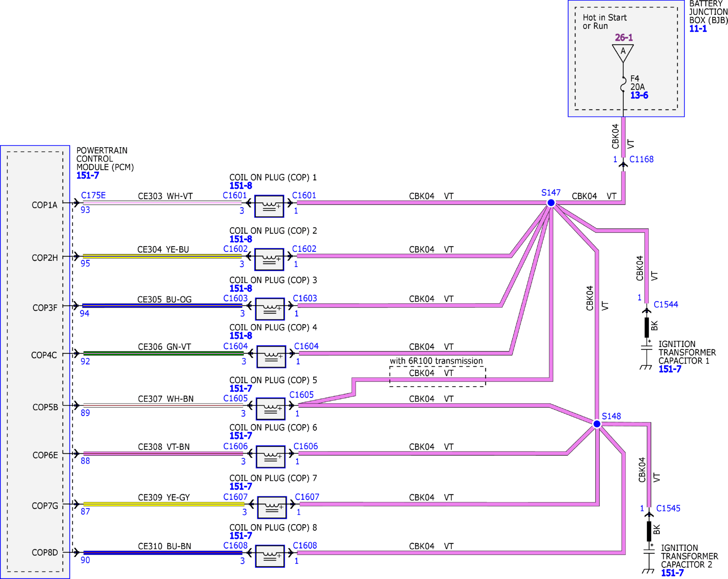
Task: Click the C1168 connector label
Action: 642,159
